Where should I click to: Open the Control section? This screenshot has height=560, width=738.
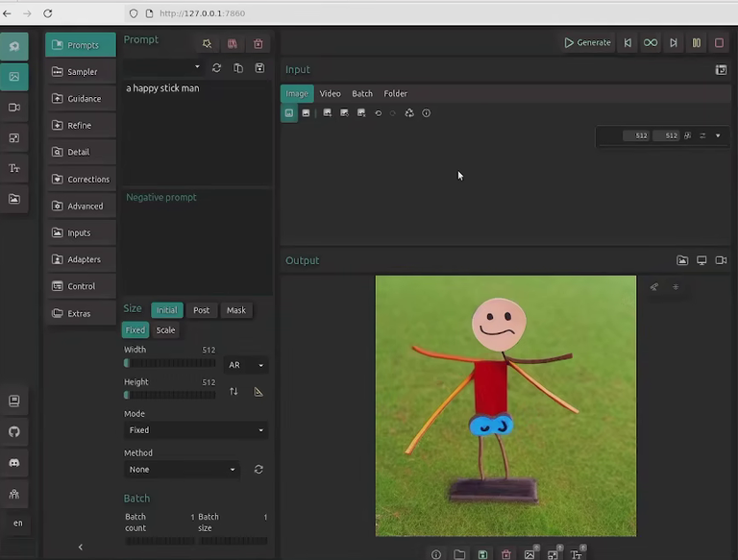coord(81,286)
